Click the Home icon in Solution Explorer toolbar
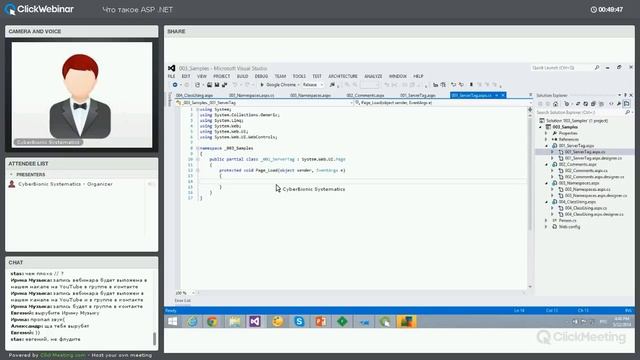This screenshot has height=360, width=640. [556, 104]
